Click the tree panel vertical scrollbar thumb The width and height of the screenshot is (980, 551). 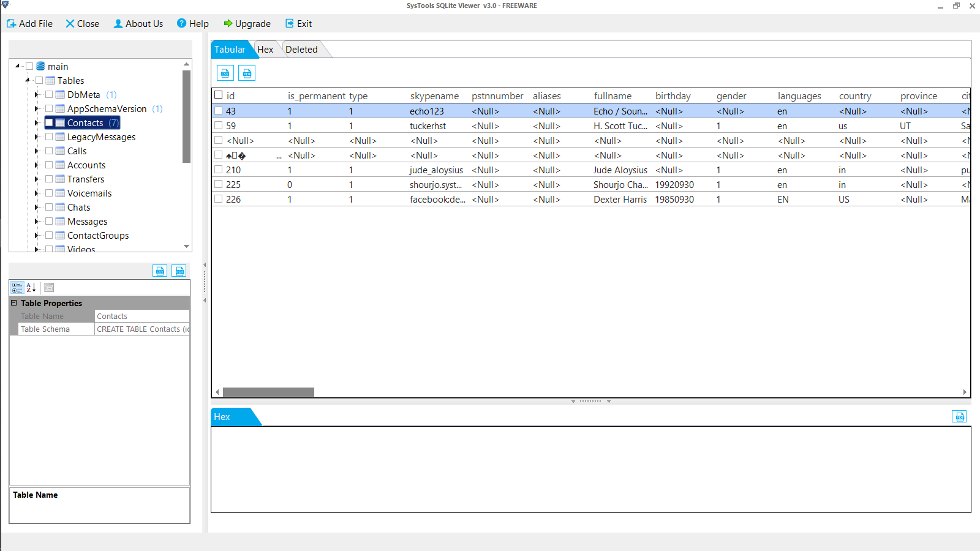tap(186, 116)
